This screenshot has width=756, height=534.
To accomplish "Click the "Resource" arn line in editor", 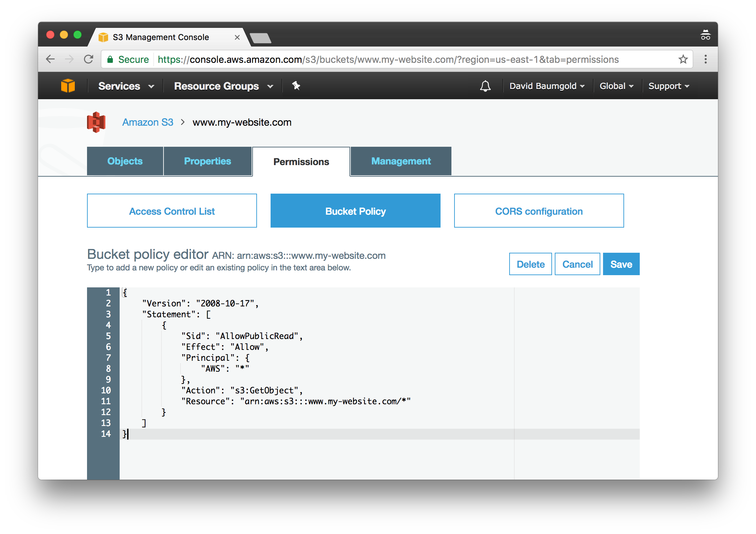I will (x=296, y=401).
